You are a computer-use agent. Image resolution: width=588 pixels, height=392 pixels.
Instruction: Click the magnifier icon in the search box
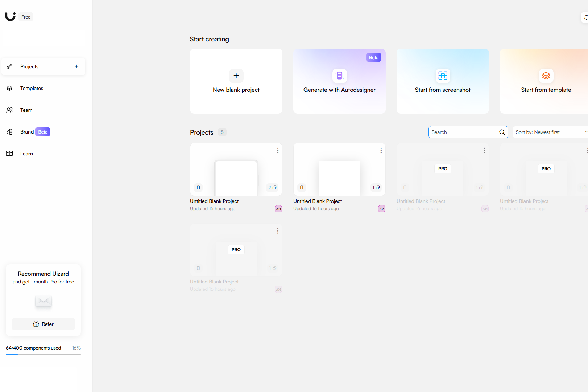pyautogui.click(x=502, y=132)
